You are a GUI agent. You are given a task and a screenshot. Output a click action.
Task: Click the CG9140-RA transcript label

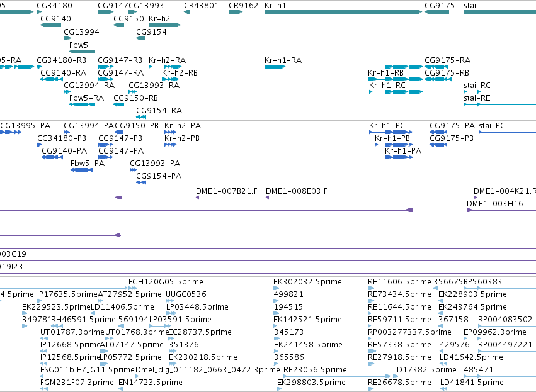[x=63, y=73]
